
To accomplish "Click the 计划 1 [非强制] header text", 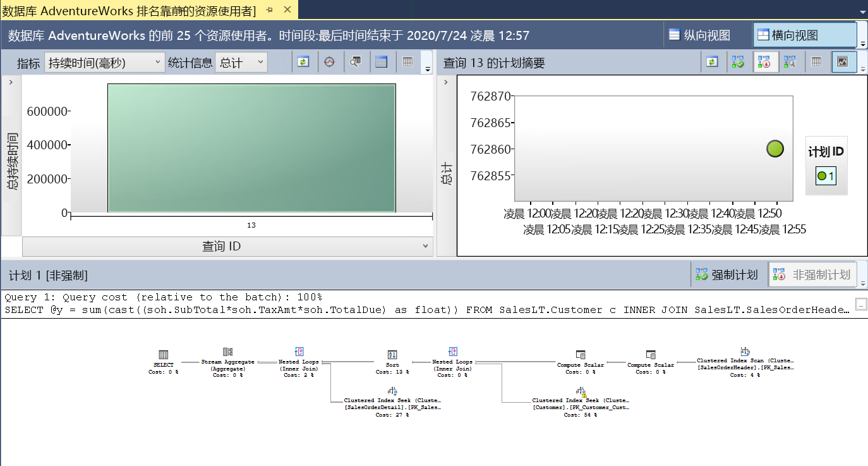I will [48, 275].
